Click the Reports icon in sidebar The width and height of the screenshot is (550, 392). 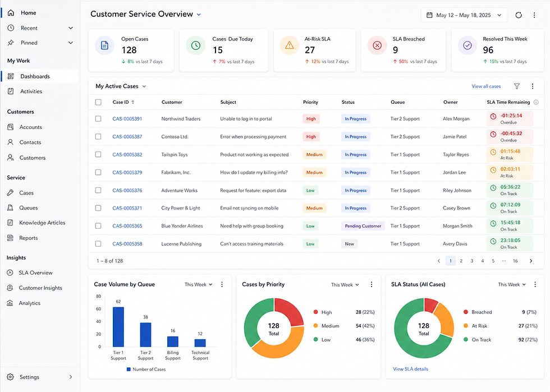10,238
